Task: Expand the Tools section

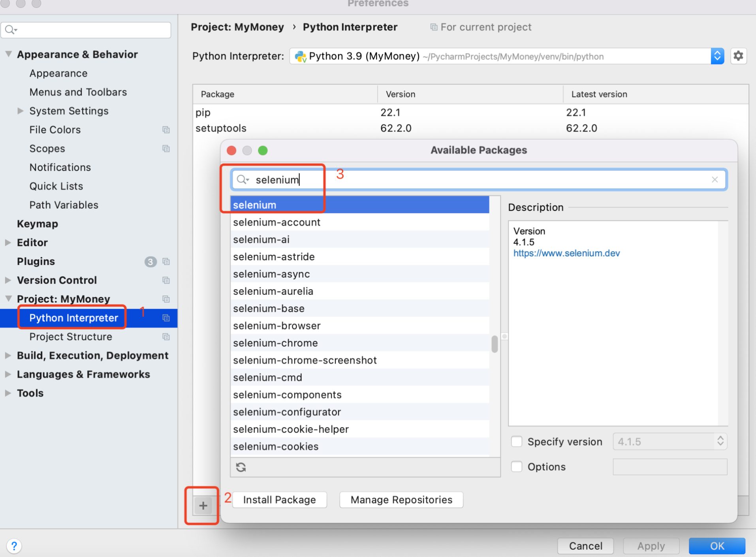Action: pos(8,393)
